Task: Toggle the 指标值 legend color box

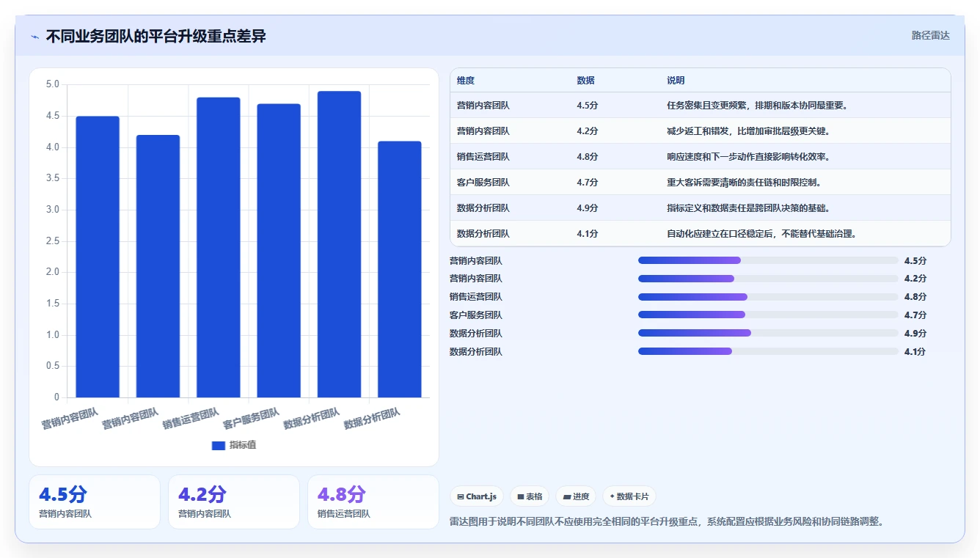Action: [x=218, y=446]
